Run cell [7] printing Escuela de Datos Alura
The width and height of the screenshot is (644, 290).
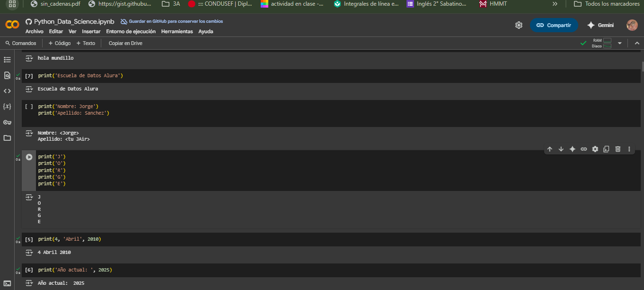coord(29,76)
